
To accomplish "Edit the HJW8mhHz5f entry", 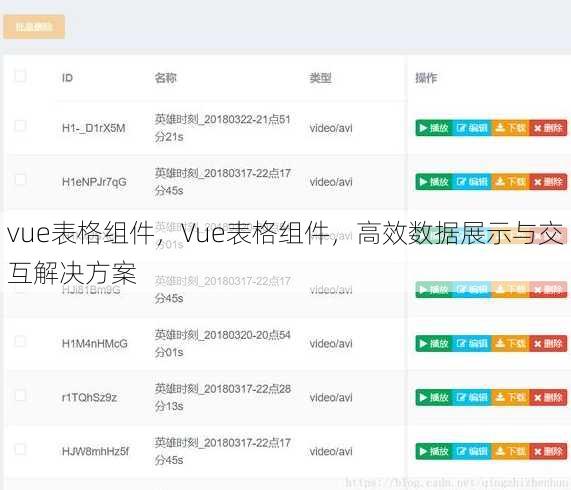I will pos(472,451).
